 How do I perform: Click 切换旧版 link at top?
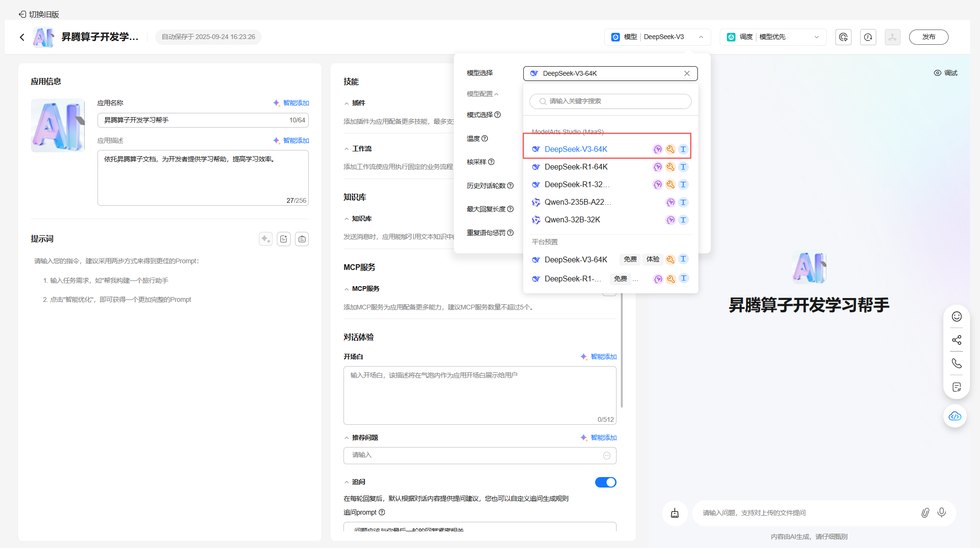coord(39,14)
